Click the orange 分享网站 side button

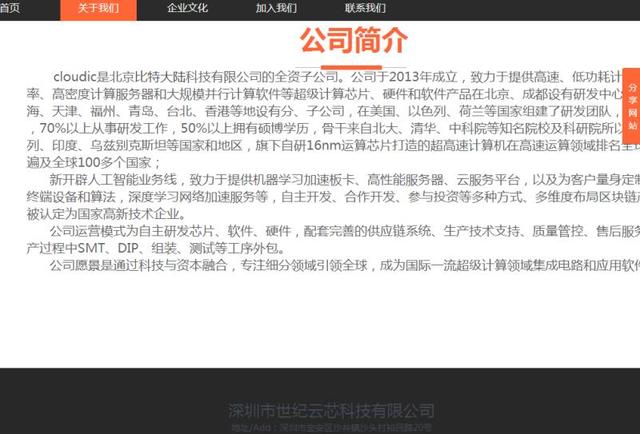pyautogui.click(x=631, y=106)
